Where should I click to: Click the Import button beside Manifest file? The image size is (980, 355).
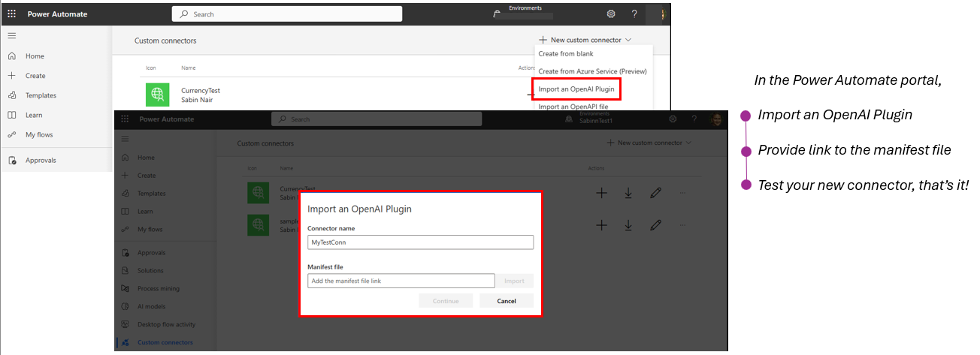point(514,281)
